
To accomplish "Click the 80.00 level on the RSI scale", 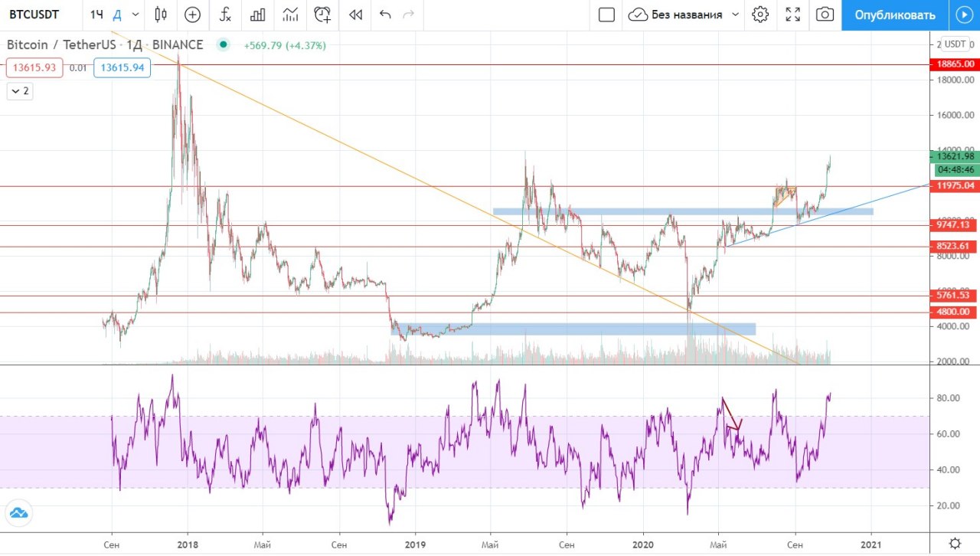I will point(946,398).
